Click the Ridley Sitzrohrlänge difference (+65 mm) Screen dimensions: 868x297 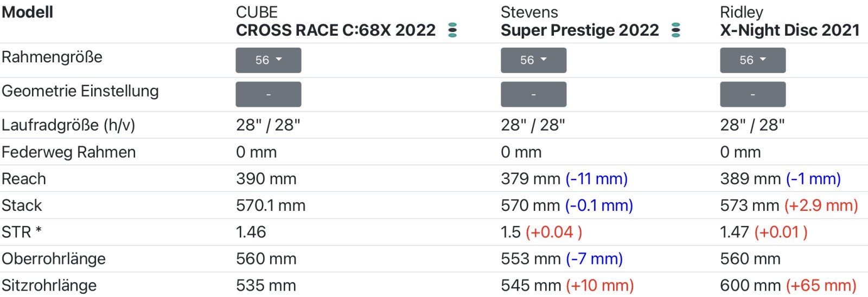pos(821,285)
